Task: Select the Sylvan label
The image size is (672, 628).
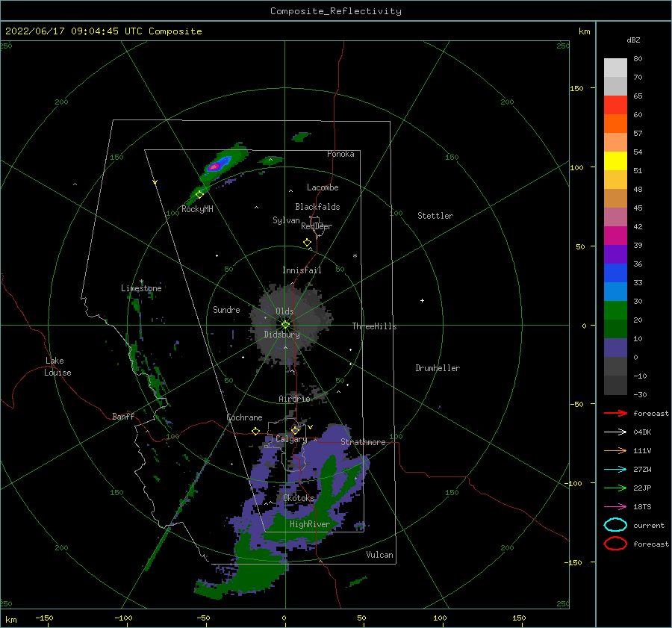Action: coord(286,220)
